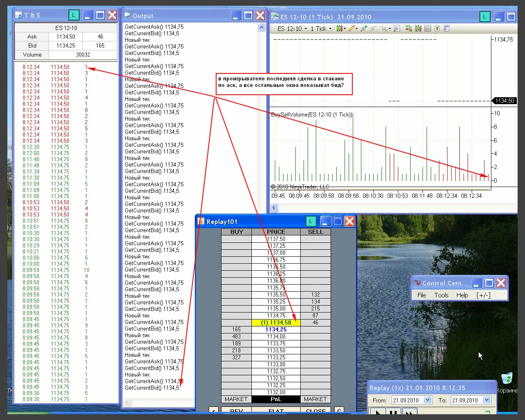Open the File menu in Control Center
Screen dimensions: 525x420
click(x=421, y=295)
